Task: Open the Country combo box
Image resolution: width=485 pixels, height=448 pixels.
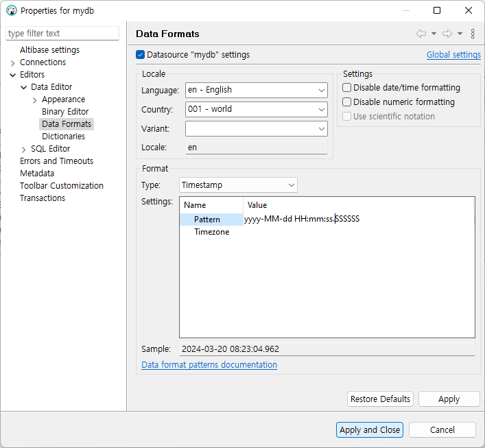Action: click(256, 109)
